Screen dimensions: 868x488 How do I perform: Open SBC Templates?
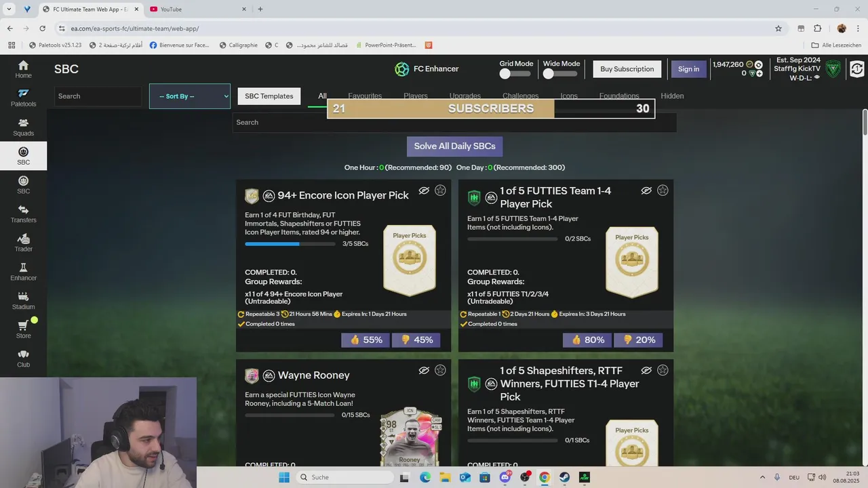tap(269, 96)
